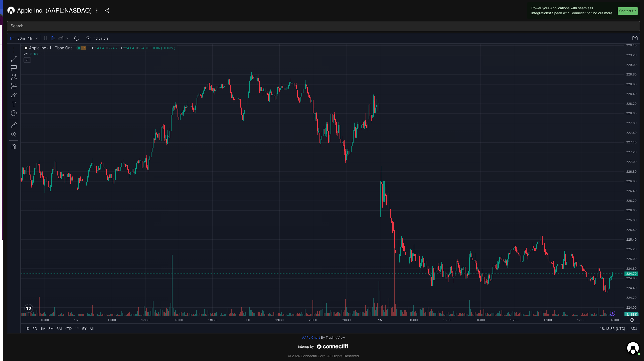Expand the time interval dropdown
This screenshot has width=644, height=361.
tap(37, 38)
